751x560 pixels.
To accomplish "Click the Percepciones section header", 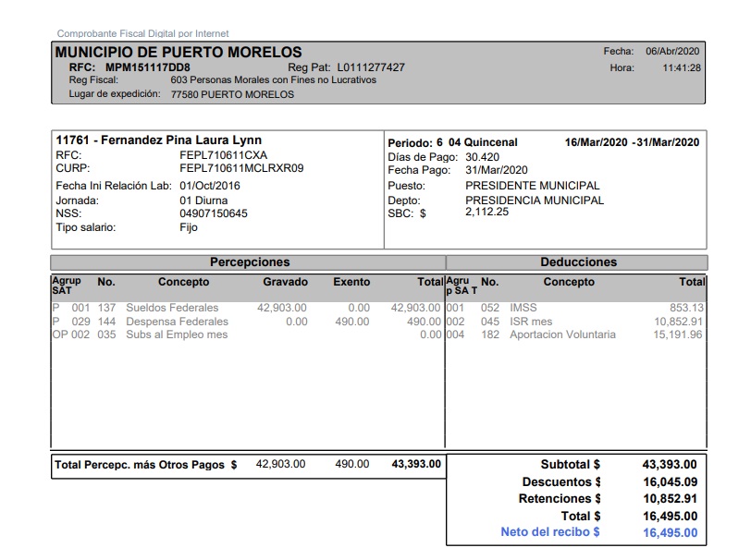I will tap(249, 262).
